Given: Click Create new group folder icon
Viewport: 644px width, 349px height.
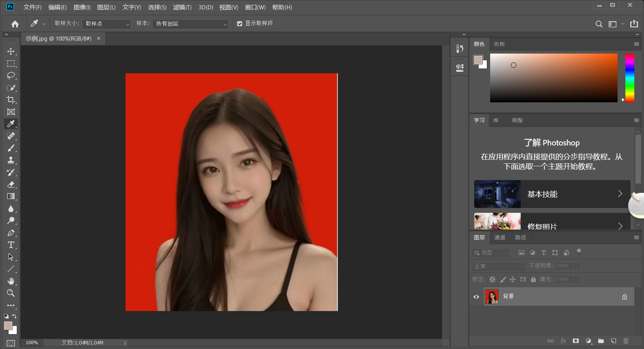Looking at the screenshot, I should pos(601,341).
